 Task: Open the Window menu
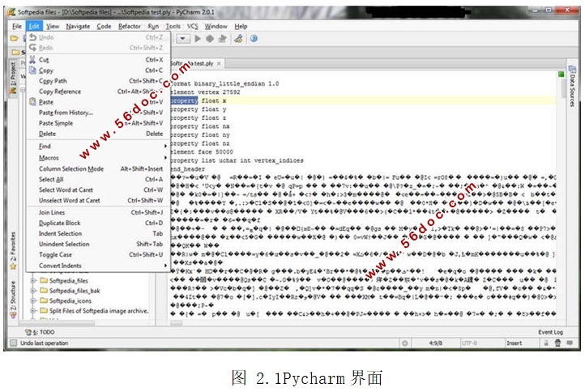tap(216, 26)
